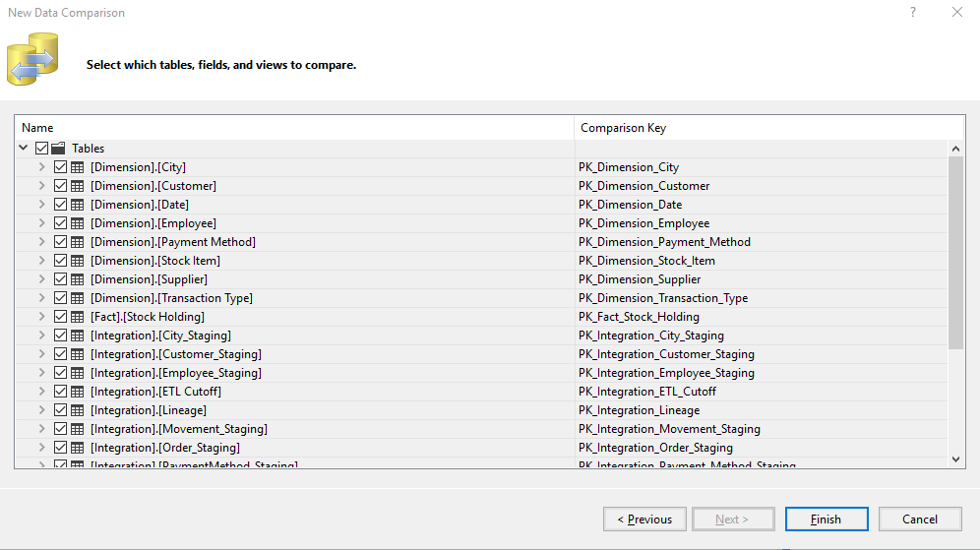The image size is (980, 550).
Task: Click the table icon for [Integration].[Movement_Staging]
Action: click(78, 430)
